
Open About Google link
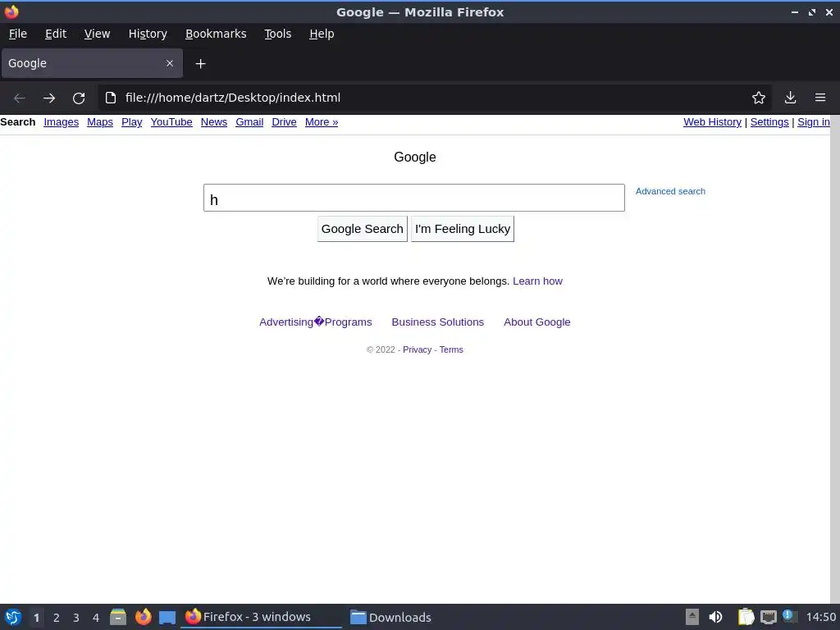(536, 322)
